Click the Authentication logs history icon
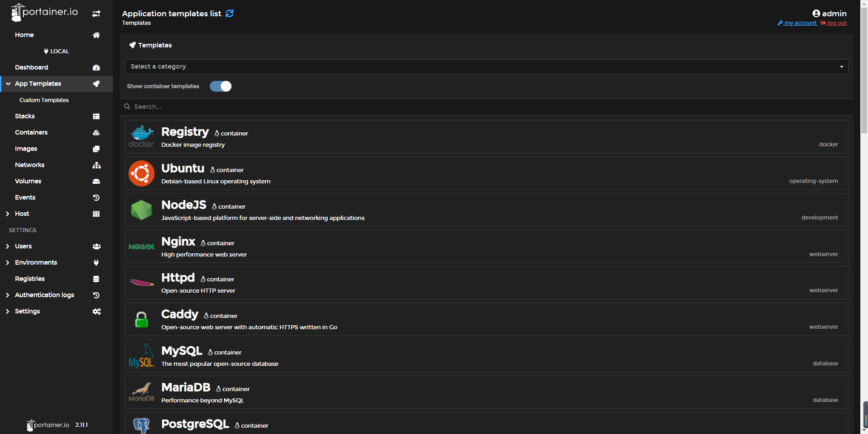Image resolution: width=868 pixels, height=434 pixels. (x=96, y=295)
